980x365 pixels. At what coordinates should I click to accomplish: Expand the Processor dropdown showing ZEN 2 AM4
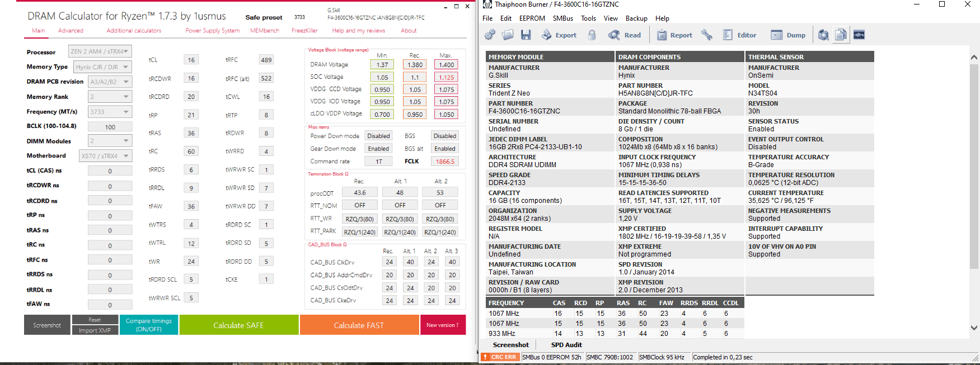coord(100,51)
